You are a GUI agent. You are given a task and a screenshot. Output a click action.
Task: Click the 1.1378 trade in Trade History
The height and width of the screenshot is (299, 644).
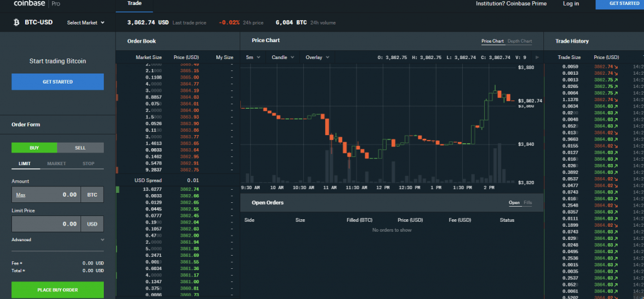click(594, 100)
